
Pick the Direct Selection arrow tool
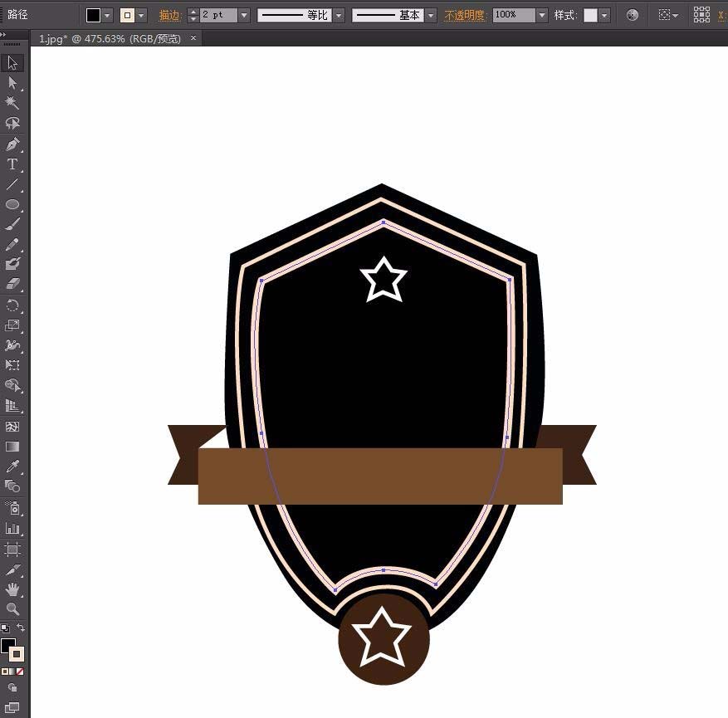click(12, 83)
